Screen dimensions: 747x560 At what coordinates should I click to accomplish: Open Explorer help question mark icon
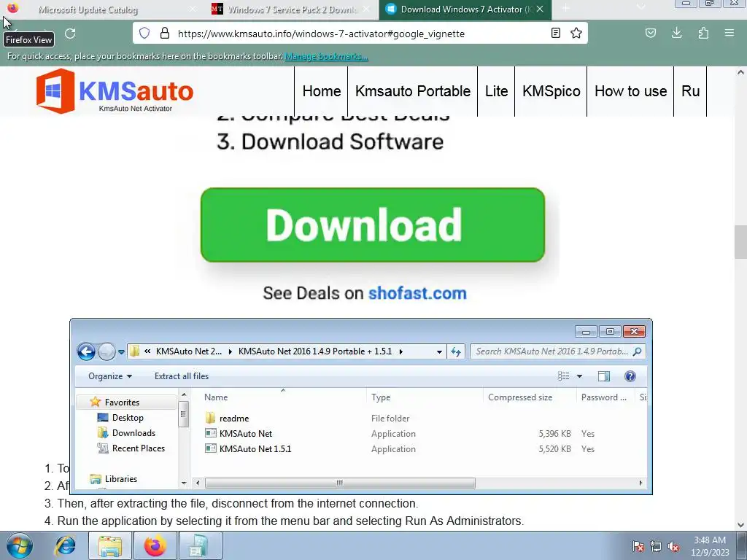click(630, 376)
